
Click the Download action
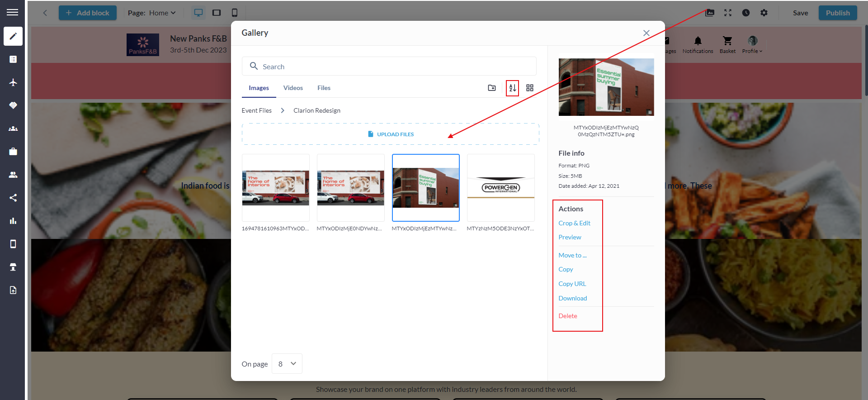572,298
